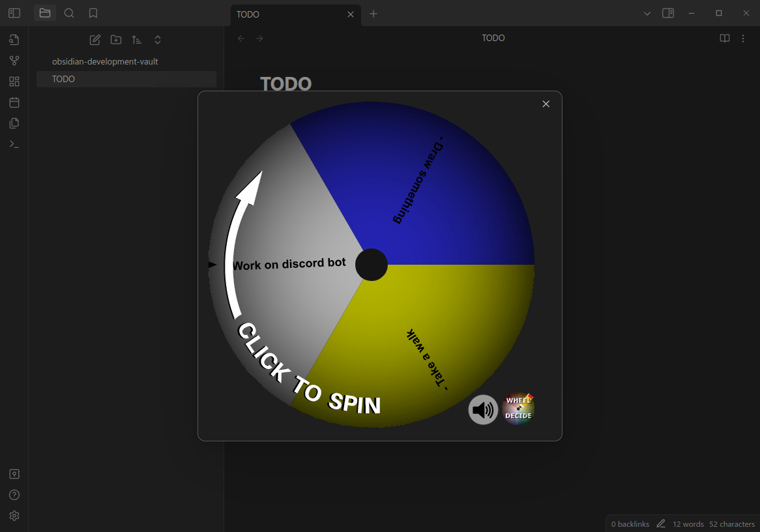Viewport: 760px width, 532px height.
Task: Mute the wheel sound speaker button
Action: click(x=483, y=410)
